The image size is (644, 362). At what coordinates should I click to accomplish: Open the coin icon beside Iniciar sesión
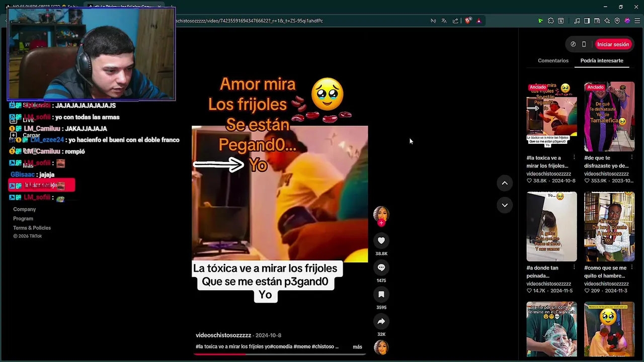(573, 44)
